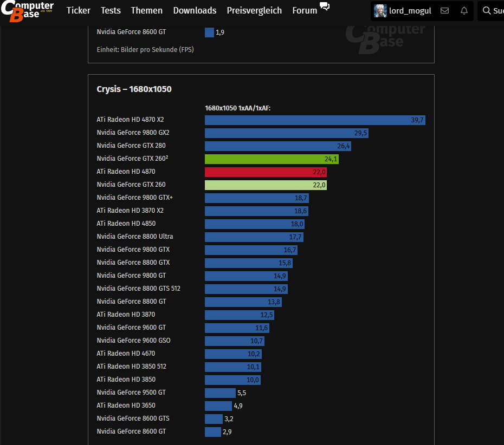
Task: Click the Nvidia GeForce 9800 GTX+ label
Action: pyautogui.click(x=135, y=198)
